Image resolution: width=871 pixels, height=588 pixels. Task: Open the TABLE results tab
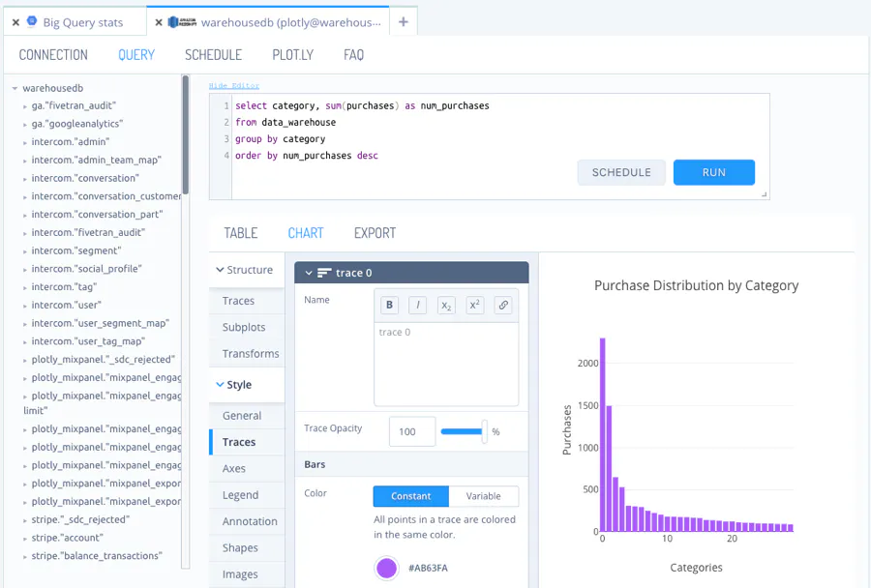241,233
